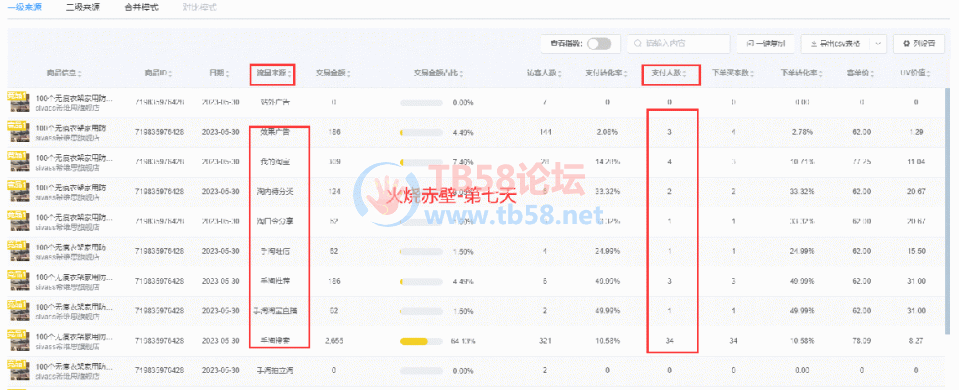Toggle the switch beside the search box
Image resolution: width=959 pixels, height=390 pixels.
click(599, 44)
